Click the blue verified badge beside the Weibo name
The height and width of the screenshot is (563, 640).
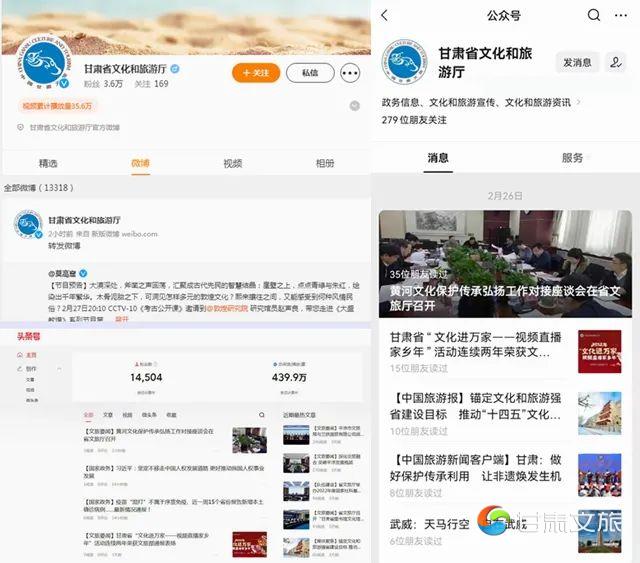pos(175,69)
